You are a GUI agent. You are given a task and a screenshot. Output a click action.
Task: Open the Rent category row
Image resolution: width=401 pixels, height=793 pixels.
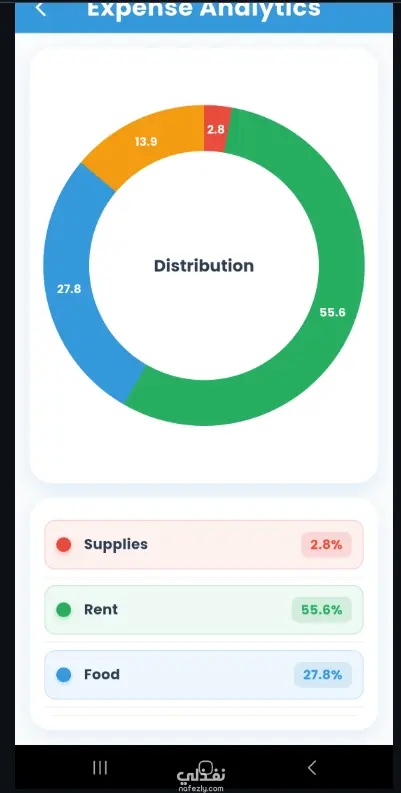[204, 609]
